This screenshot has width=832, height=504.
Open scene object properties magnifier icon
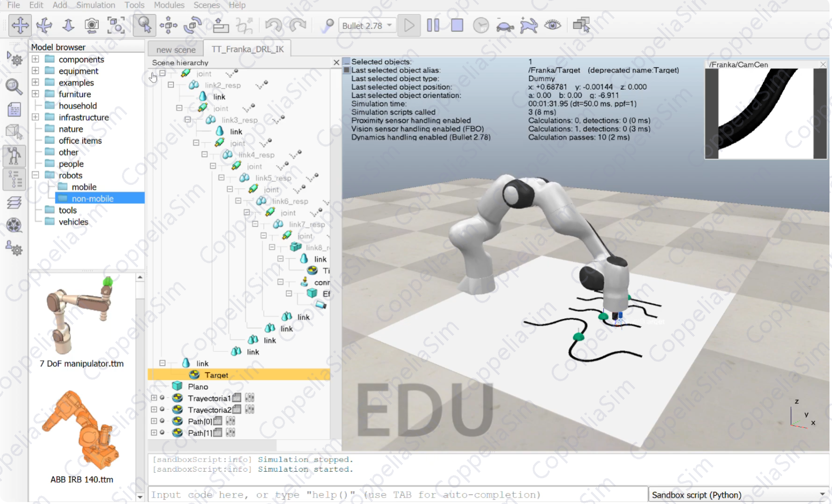click(14, 87)
